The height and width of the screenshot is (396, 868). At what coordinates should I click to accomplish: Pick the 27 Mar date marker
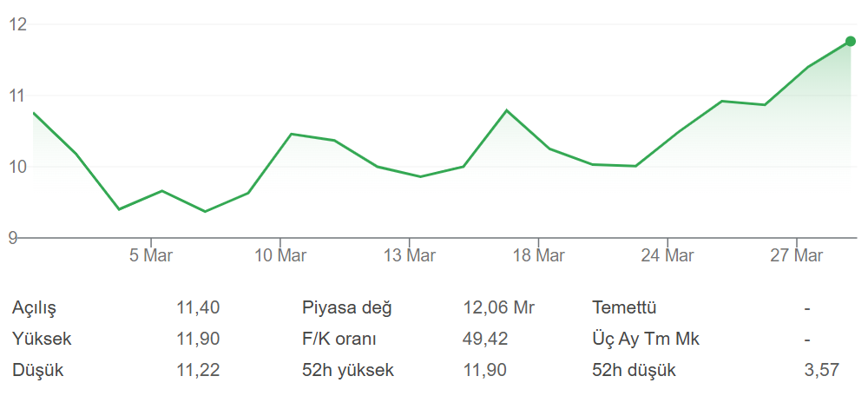point(797,255)
